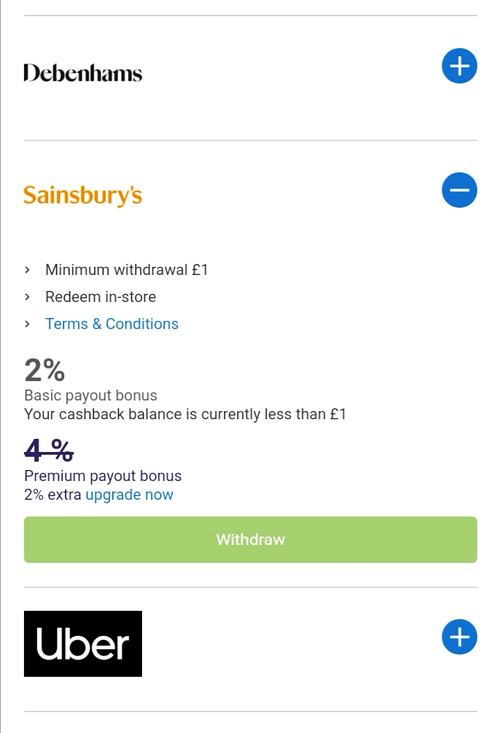Select the 'Redeem in-store' text
The width and height of the screenshot is (500, 733).
(x=100, y=297)
